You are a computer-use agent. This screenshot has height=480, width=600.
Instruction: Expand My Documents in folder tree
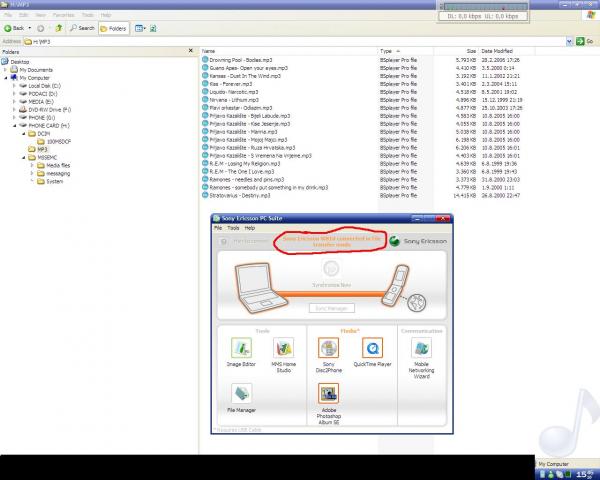[x=5, y=70]
